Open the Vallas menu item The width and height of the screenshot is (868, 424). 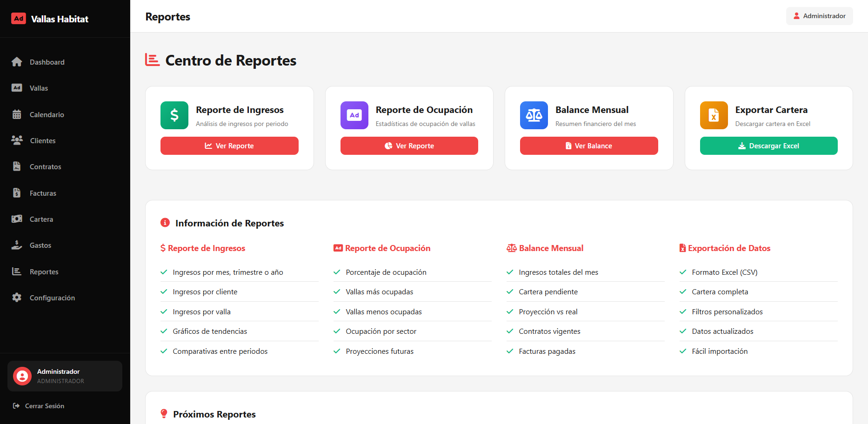39,88
